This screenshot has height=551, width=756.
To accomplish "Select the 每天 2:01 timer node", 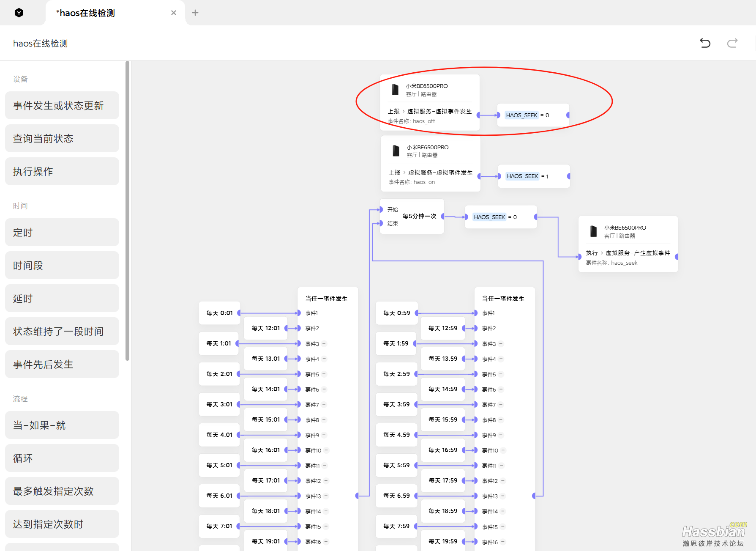I will pyautogui.click(x=219, y=374).
